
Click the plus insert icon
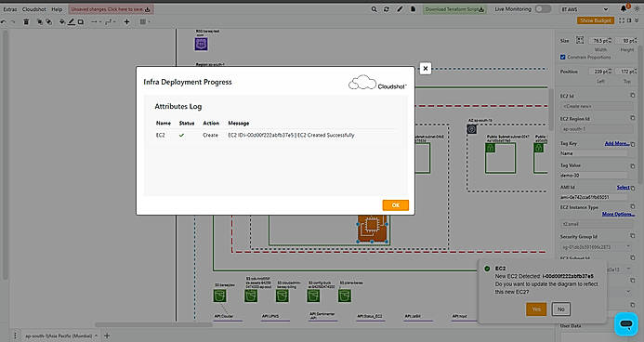coord(127,21)
